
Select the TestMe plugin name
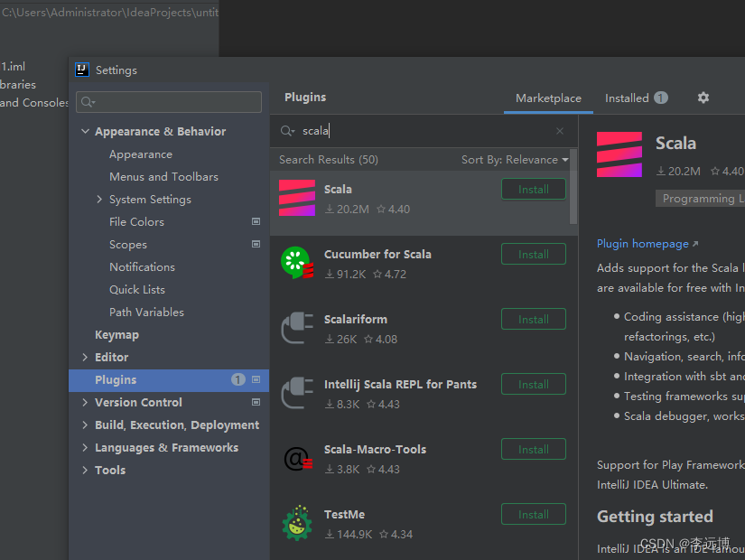tap(344, 514)
